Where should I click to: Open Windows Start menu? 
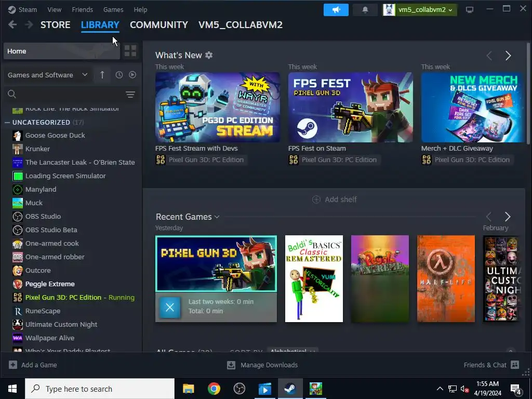(x=12, y=389)
